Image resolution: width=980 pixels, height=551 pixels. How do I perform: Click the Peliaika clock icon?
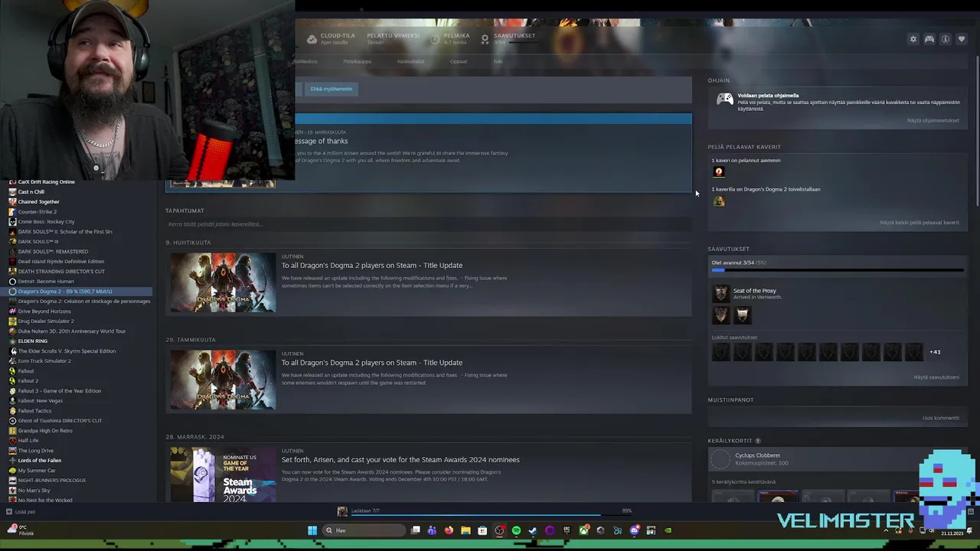435,39
